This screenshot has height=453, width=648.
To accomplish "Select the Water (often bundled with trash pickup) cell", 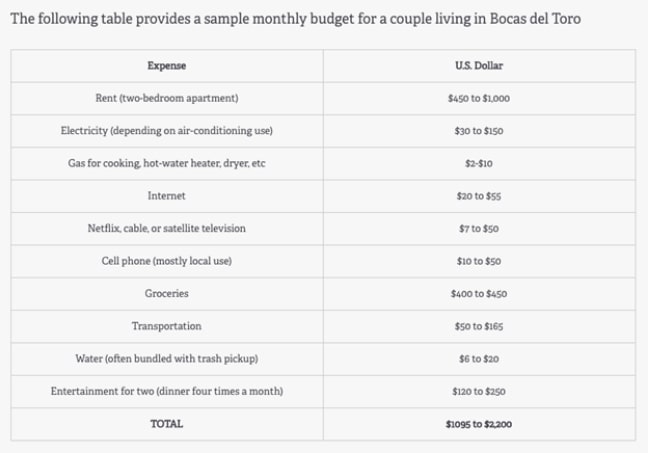I will pyautogui.click(x=167, y=359).
